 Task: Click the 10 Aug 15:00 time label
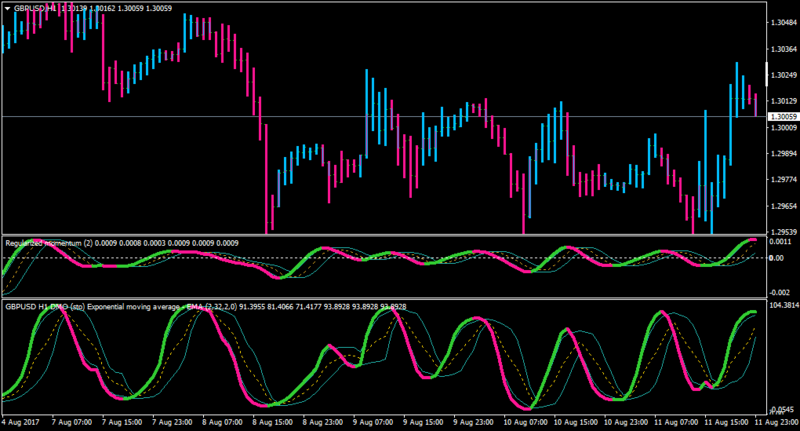click(x=576, y=422)
